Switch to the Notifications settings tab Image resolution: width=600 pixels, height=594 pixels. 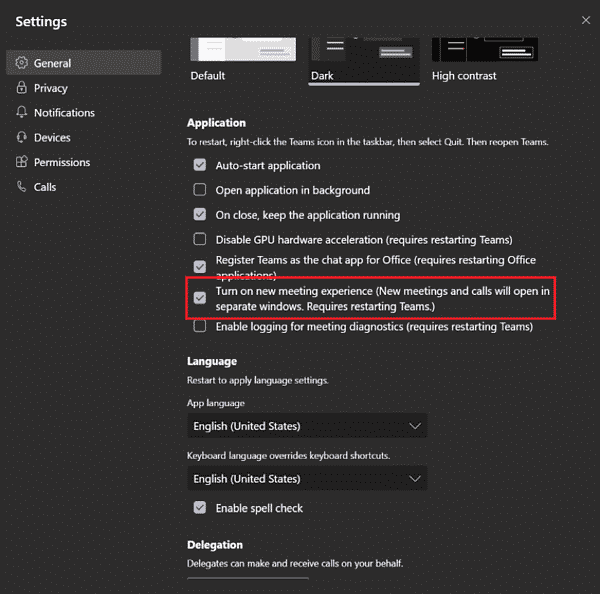click(x=64, y=113)
